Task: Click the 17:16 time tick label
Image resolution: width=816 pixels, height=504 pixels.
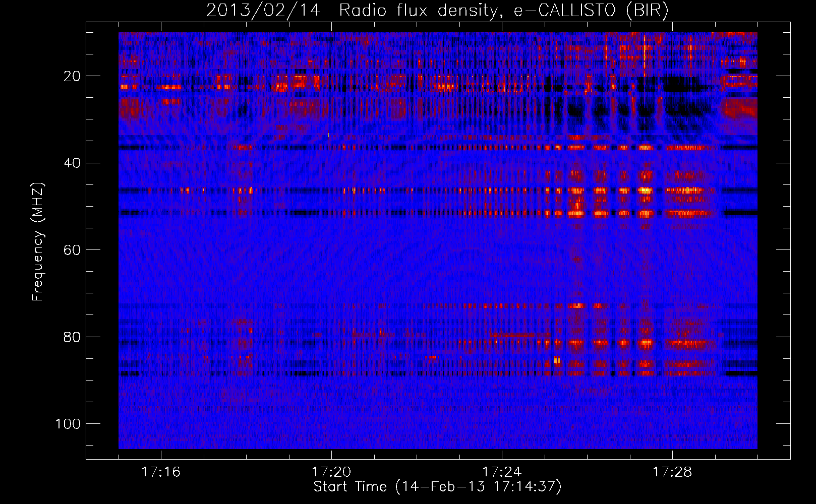Action: (161, 472)
